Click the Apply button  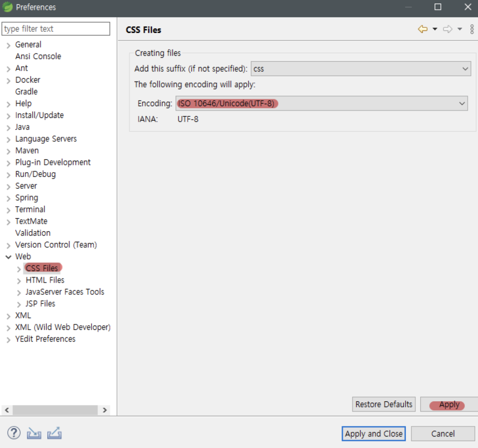point(449,404)
